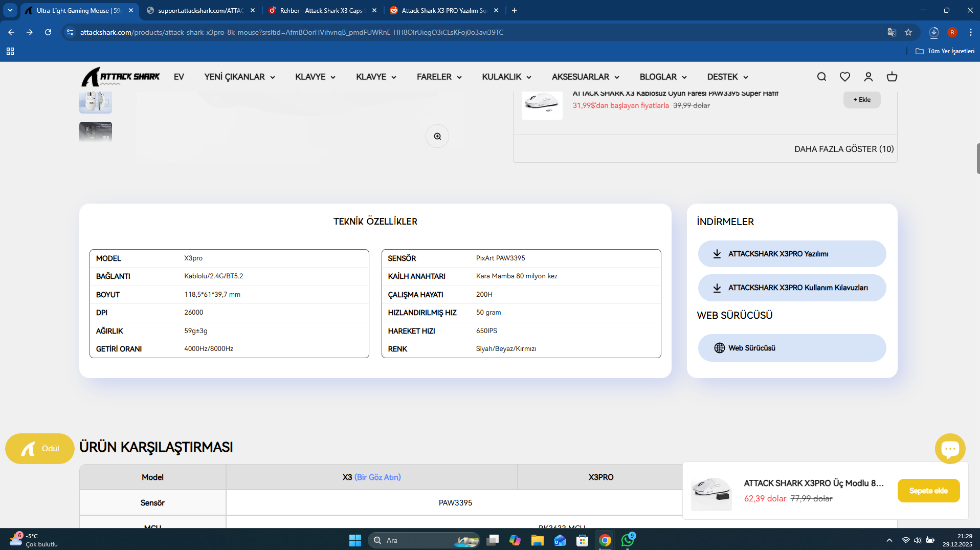Expand DAHA FAZLA GÖSTER (10) list

844,149
